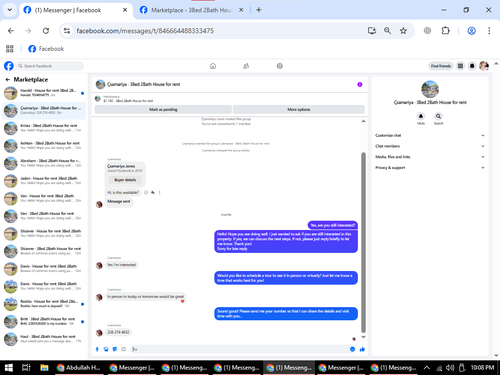Open Buyer details for Qamariya Jones
This screenshot has height=375, width=500.
pos(125,180)
